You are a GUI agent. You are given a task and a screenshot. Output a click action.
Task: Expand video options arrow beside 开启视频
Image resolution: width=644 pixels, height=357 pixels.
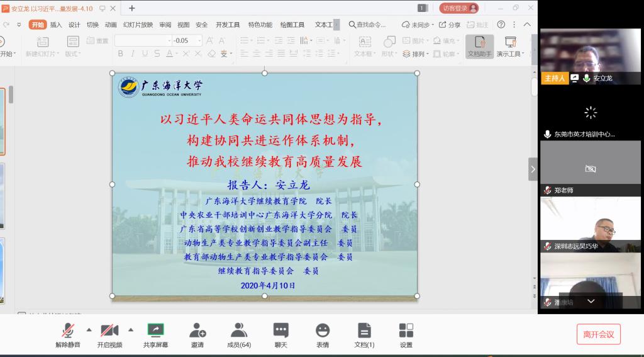[131, 329]
